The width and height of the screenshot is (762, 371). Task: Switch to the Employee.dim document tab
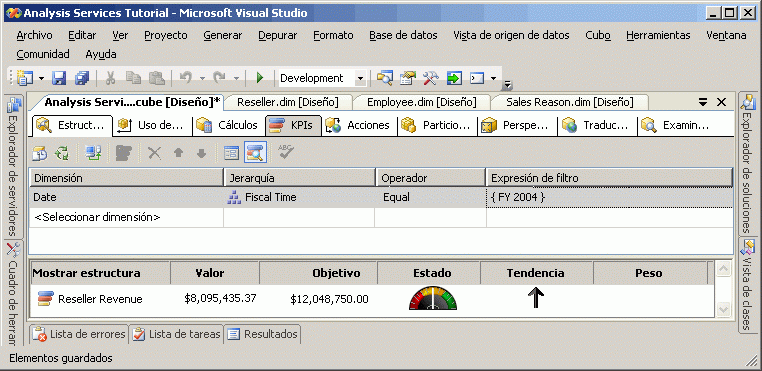tap(421, 102)
